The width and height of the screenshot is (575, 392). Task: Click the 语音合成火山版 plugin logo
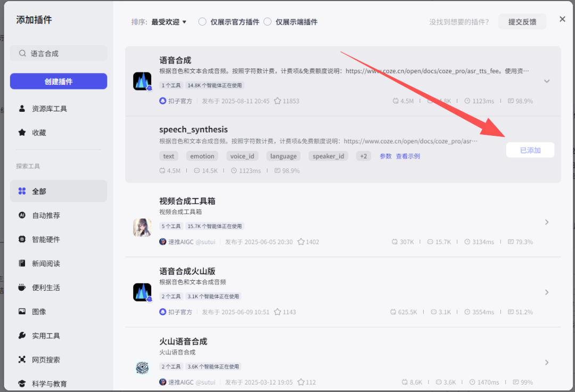point(142,292)
